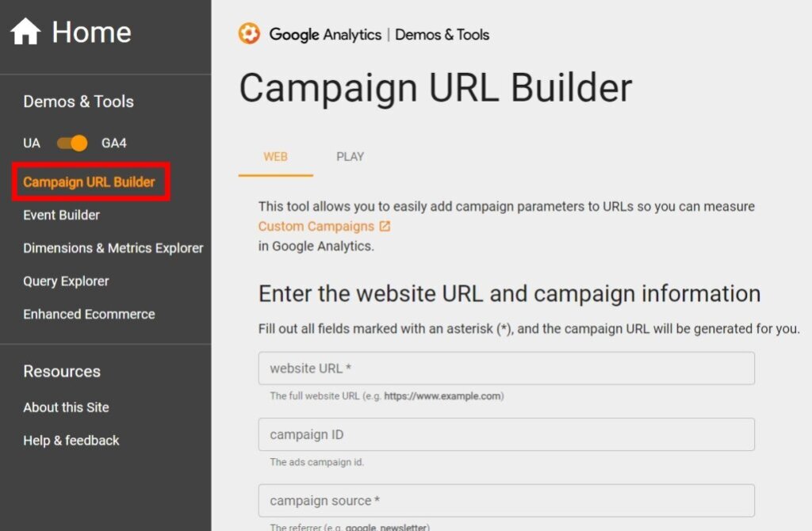Open the Custom Campaigns documentation link
812x531 pixels.
click(316, 225)
